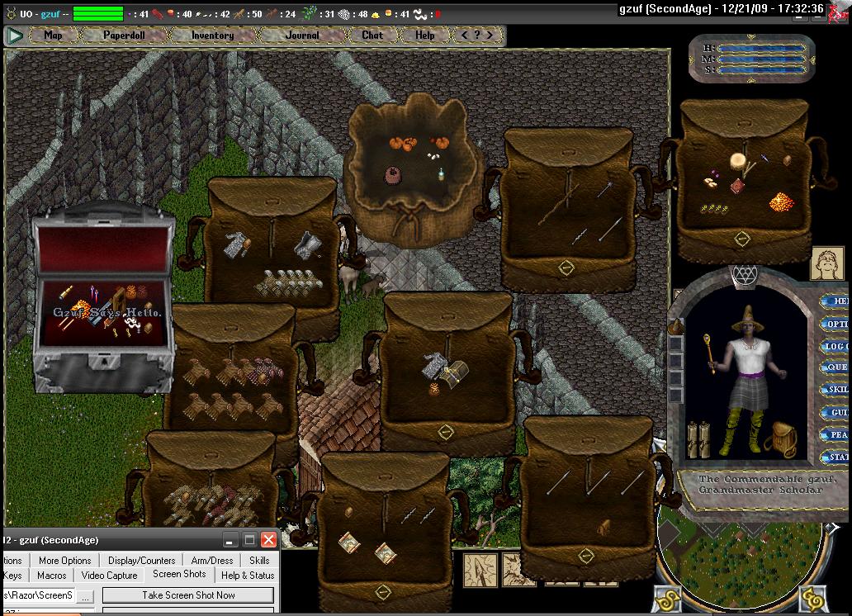Viewport: 852px width, 616px height.
Task: Collapse the bottom backpack holding two scrolls
Action: coord(381,591)
